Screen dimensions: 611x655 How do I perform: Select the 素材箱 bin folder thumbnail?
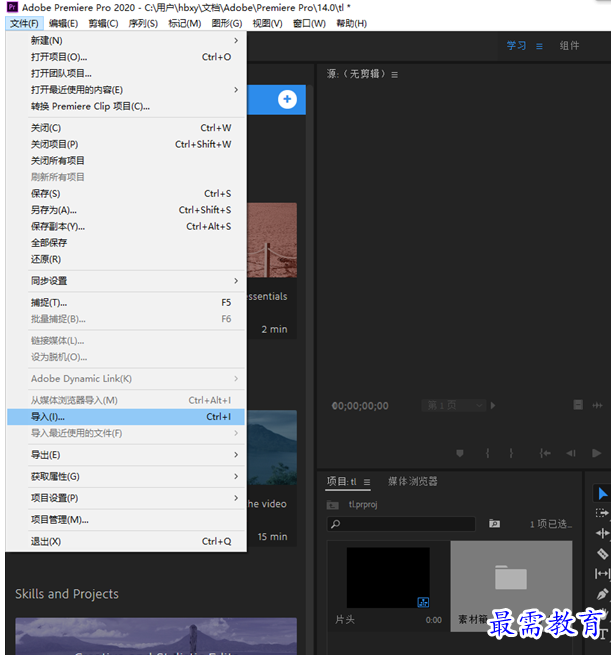(x=511, y=586)
